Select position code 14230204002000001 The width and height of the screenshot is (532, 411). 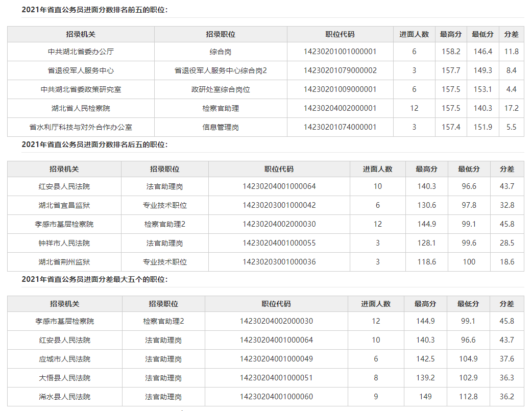[x=340, y=108]
